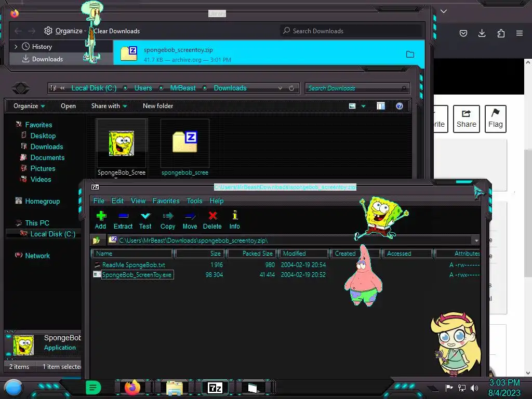Click Flag button on archive.org page
Image resolution: width=532 pixels, height=399 pixels.
point(495,119)
